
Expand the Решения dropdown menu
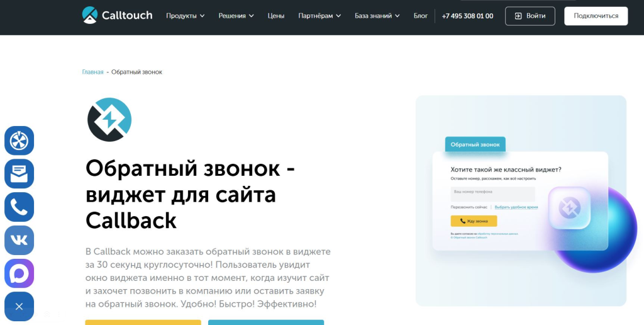[x=236, y=16]
